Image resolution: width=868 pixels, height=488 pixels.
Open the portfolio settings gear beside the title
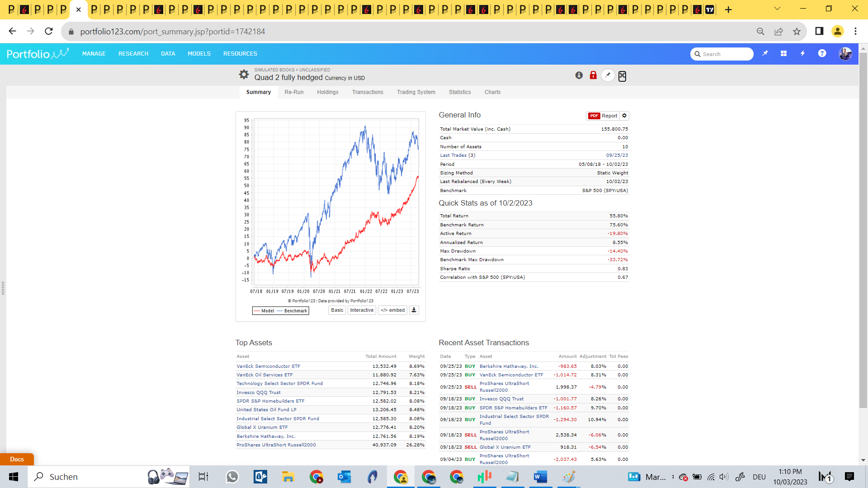(244, 75)
